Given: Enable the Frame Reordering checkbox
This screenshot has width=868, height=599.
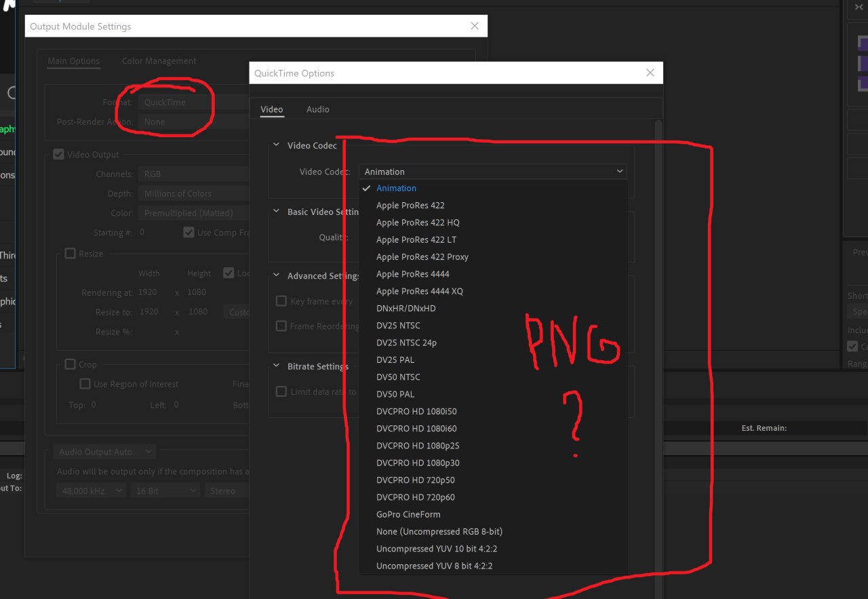Looking at the screenshot, I should click(281, 326).
